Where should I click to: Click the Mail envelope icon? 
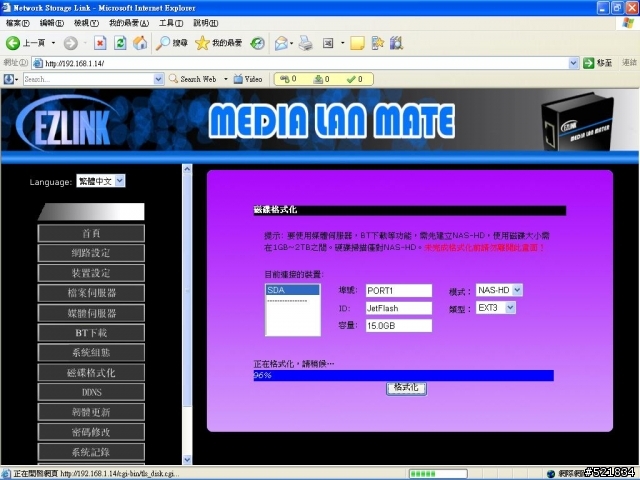[281, 43]
